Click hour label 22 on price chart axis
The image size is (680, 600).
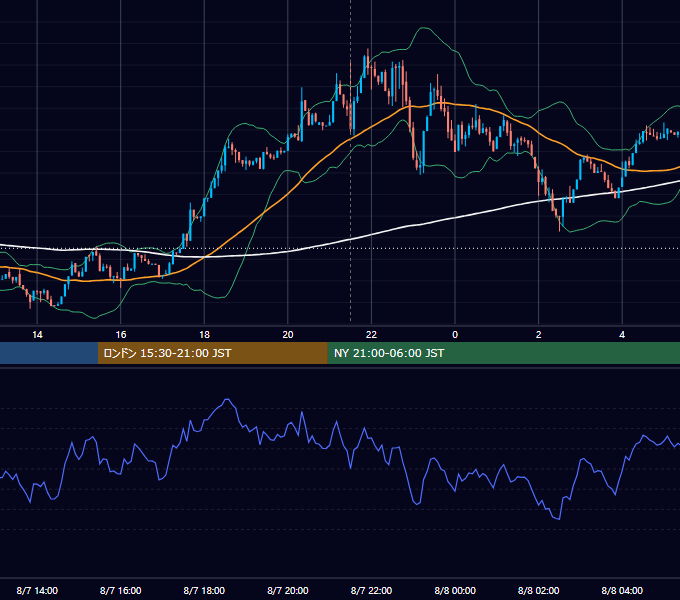tap(371, 335)
